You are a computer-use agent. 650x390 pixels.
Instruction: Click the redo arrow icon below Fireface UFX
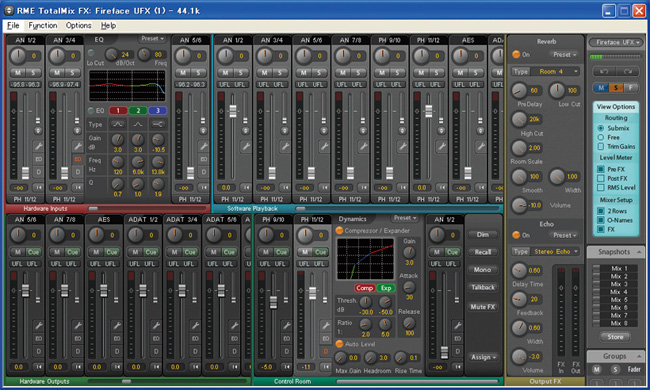(x=628, y=71)
